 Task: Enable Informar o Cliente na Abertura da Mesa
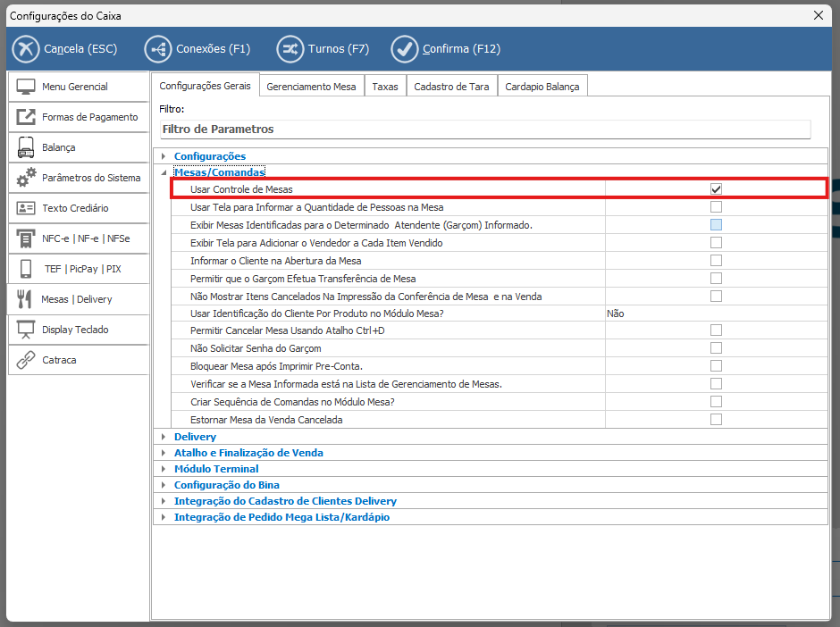(716, 260)
